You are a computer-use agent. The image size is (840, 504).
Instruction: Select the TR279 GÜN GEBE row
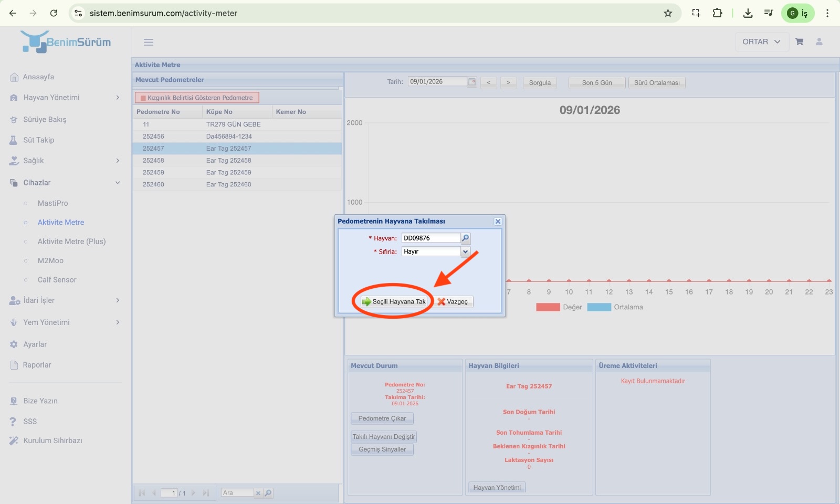(x=237, y=124)
